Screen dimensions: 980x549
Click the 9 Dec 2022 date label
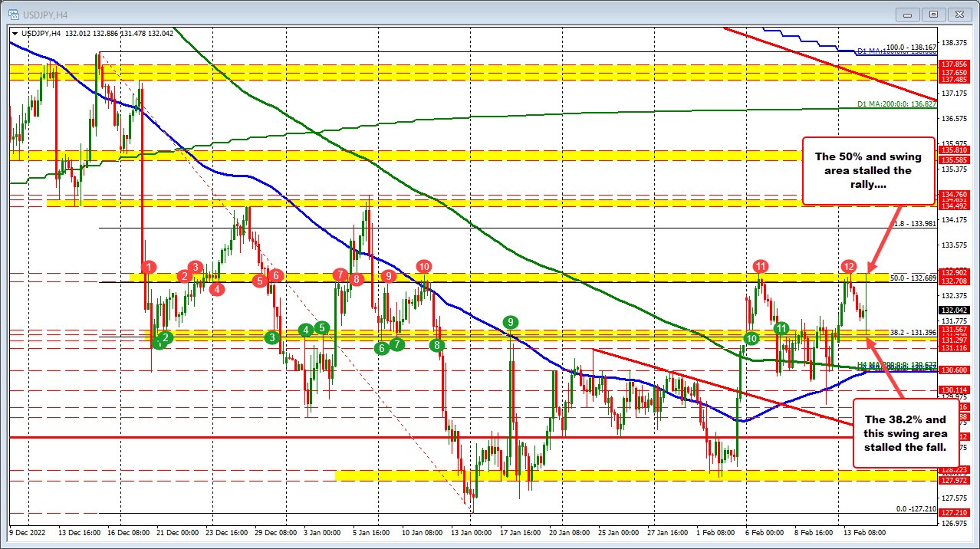25,532
